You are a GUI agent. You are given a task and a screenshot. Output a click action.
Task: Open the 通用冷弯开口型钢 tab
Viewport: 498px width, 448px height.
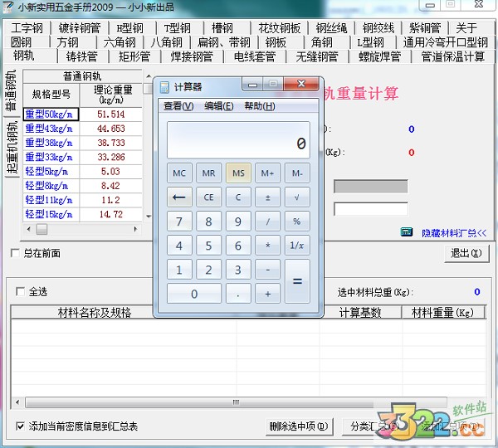445,42
